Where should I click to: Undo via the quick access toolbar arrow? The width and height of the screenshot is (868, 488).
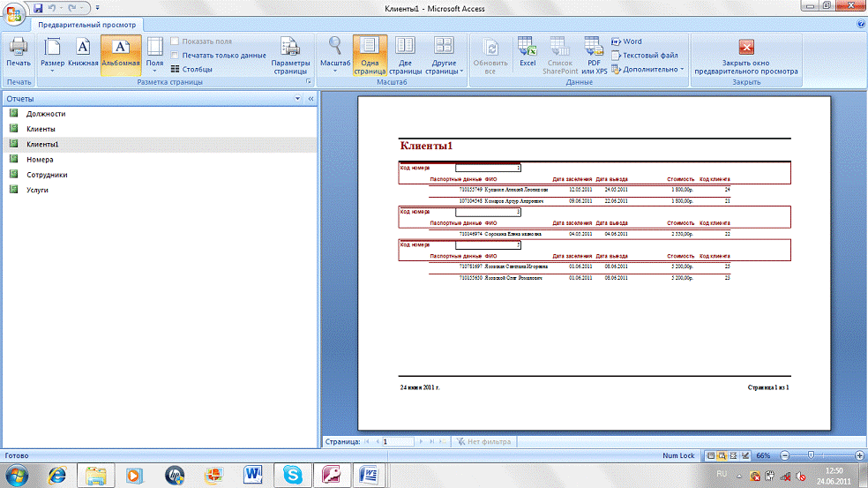pos(51,8)
